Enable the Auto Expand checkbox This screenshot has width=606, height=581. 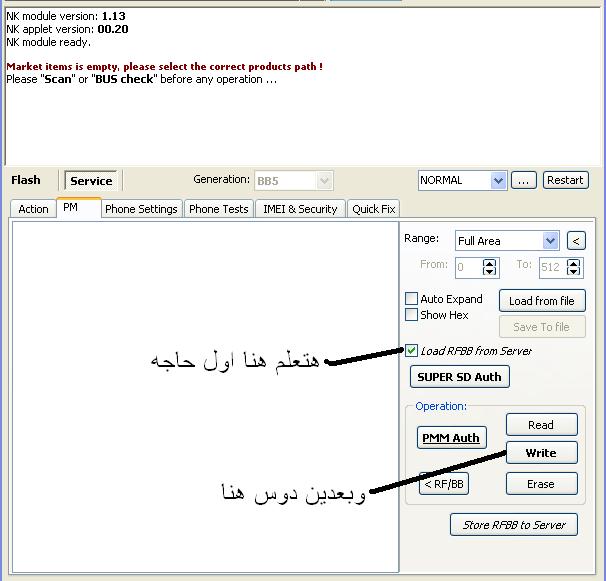click(411, 298)
